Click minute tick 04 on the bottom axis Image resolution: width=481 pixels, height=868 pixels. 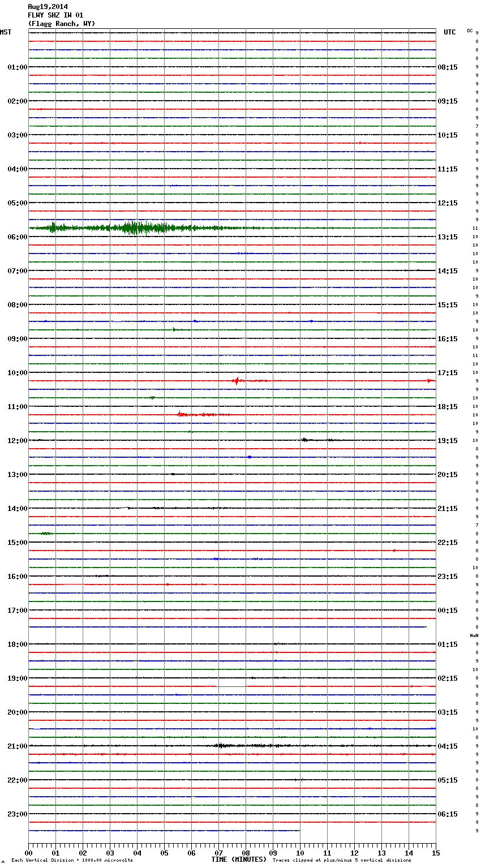pyautogui.click(x=137, y=853)
